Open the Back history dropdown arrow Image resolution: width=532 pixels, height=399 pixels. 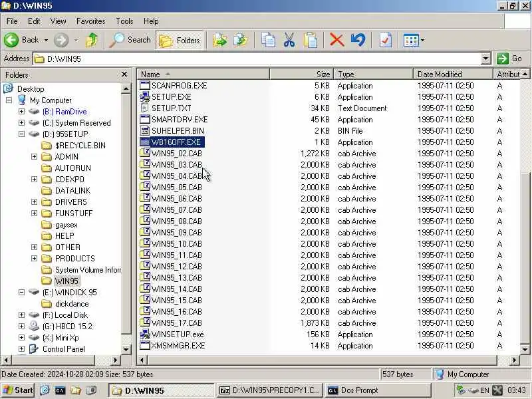tap(46, 40)
